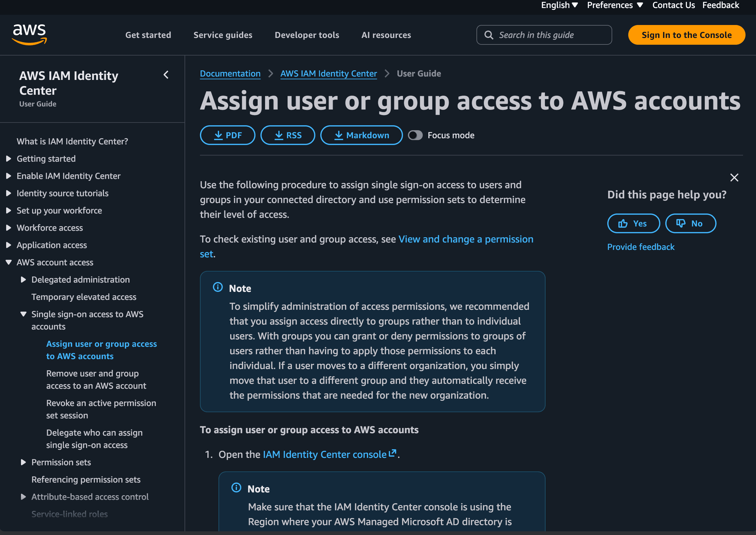Open Temporary elevated access page

point(84,297)
